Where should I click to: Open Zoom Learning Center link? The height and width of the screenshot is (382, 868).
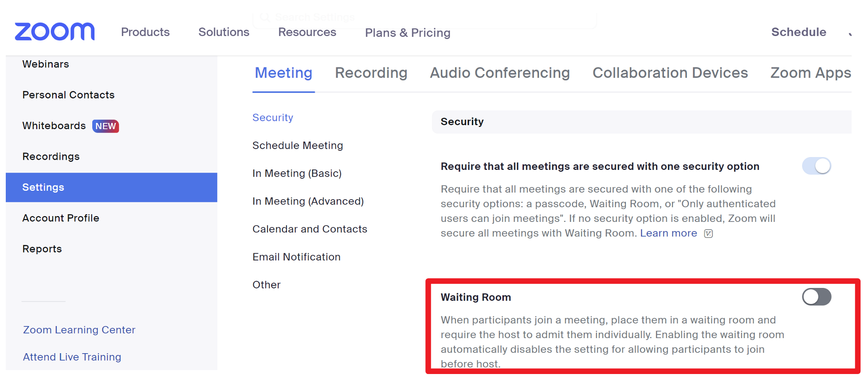(79, 330)
